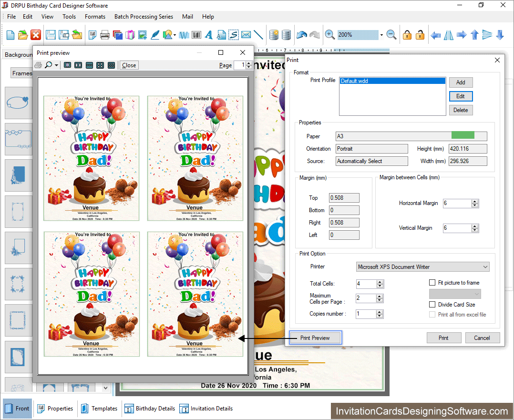Open the Batch Processing Series menu

click(144, 17)
